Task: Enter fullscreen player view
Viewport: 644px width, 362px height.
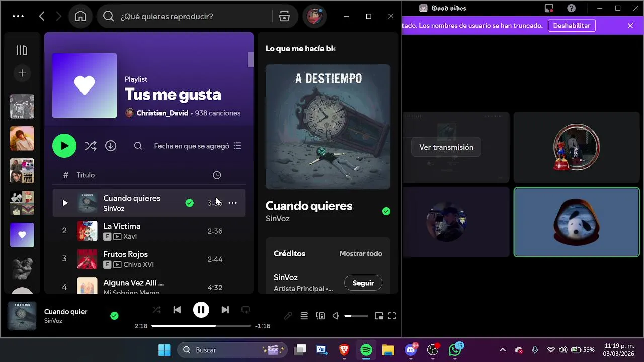Action: [392, 316]
